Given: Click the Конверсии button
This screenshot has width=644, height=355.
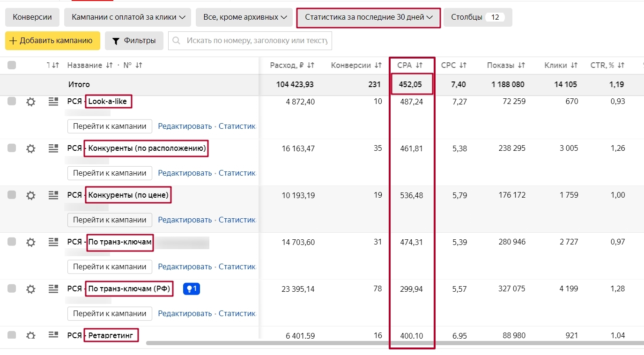Looking at the screenshot, I should click(32, 17).
